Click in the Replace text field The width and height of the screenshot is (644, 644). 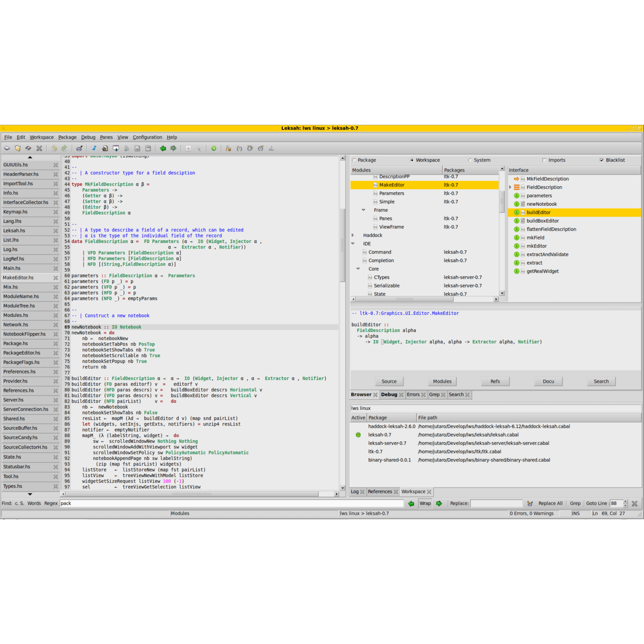497,504
